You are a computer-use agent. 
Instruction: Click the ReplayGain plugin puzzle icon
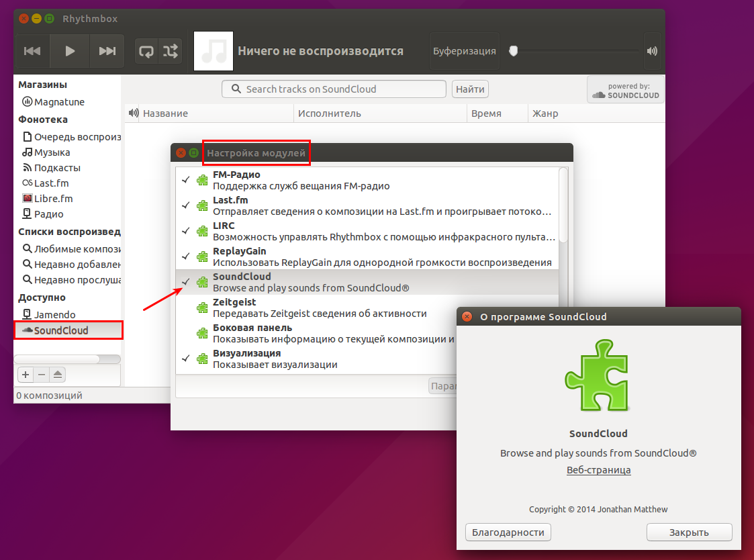203,257
